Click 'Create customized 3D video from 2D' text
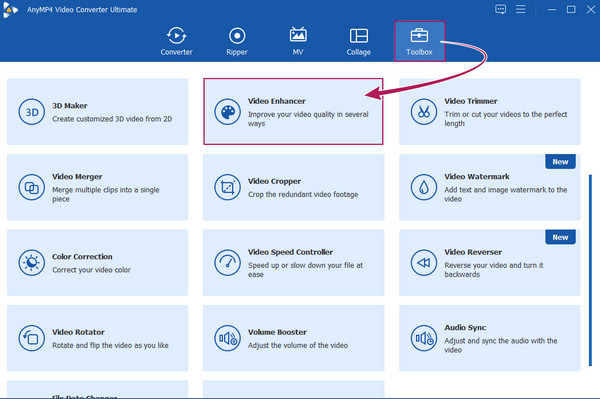 [x=112, y=119]
